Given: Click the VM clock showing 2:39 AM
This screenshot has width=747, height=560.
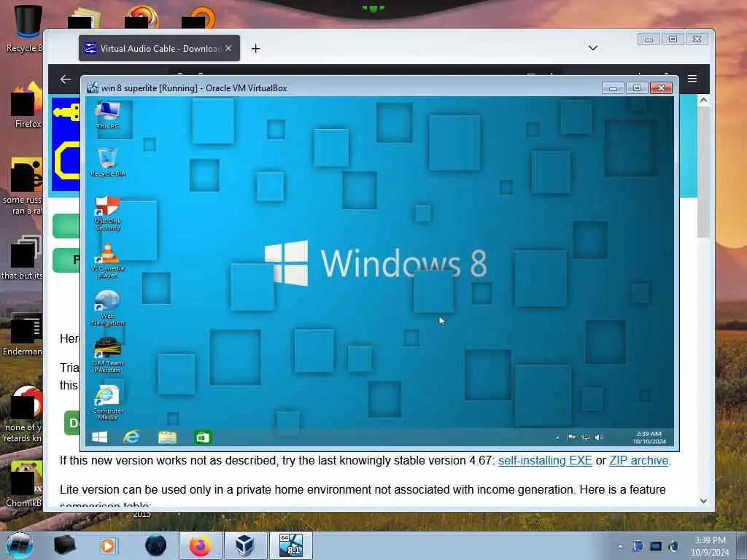Looking at the screenshot, I should pyautogui.click(x=649, y=437).
